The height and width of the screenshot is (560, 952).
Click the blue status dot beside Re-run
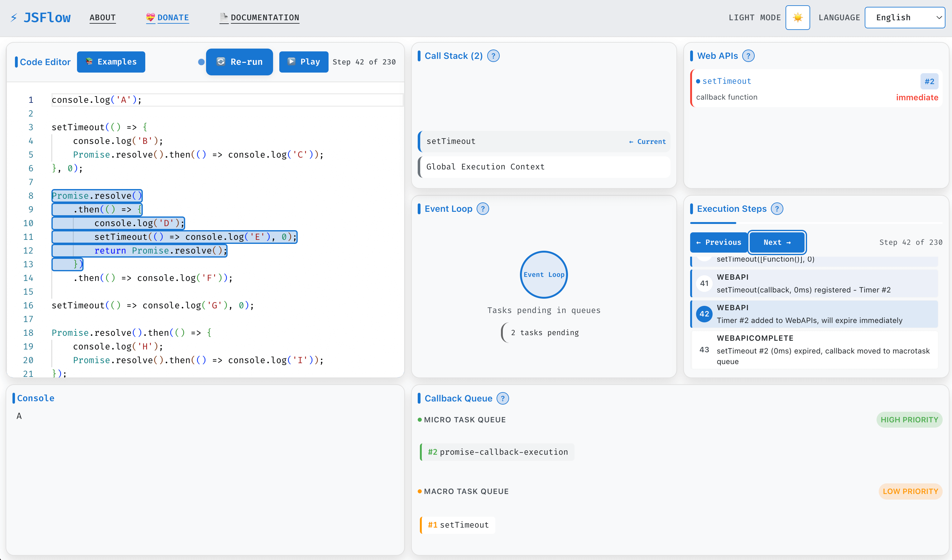point(201,62)
